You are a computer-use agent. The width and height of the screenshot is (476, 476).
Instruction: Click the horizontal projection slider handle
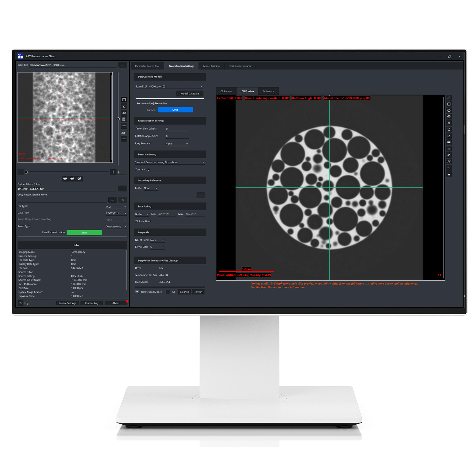click(26, 172)
